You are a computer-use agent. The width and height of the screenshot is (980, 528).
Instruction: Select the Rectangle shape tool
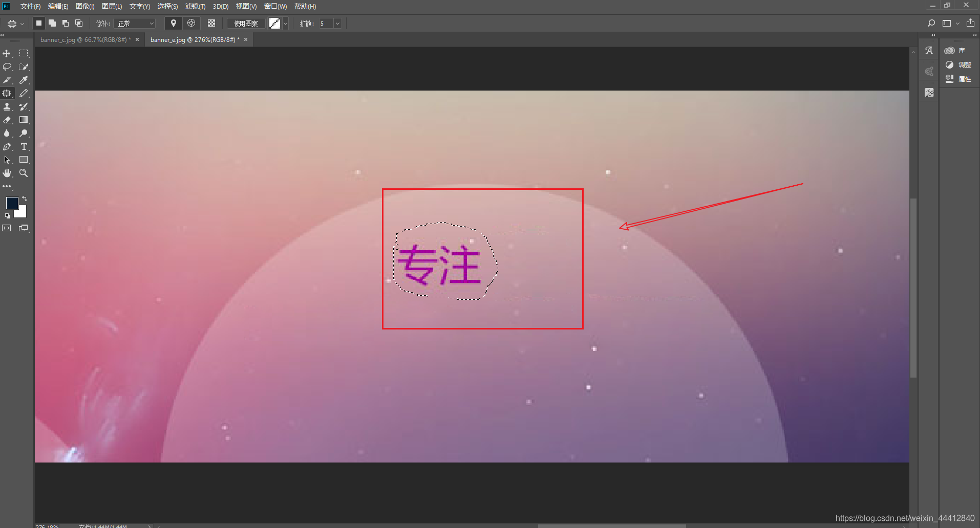coord(24,160)
